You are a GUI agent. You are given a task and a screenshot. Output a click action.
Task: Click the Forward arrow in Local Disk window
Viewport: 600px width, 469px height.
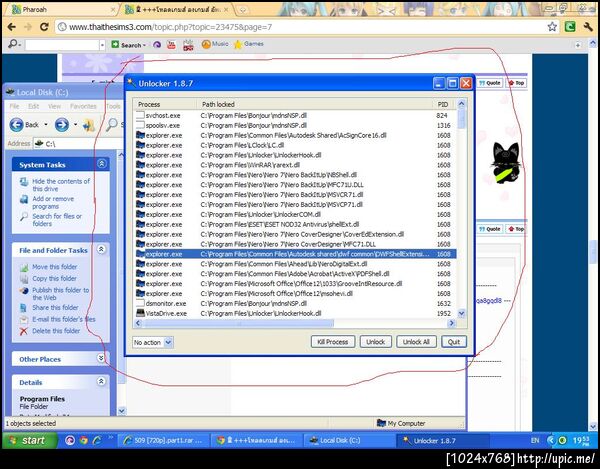click(62, 125)
